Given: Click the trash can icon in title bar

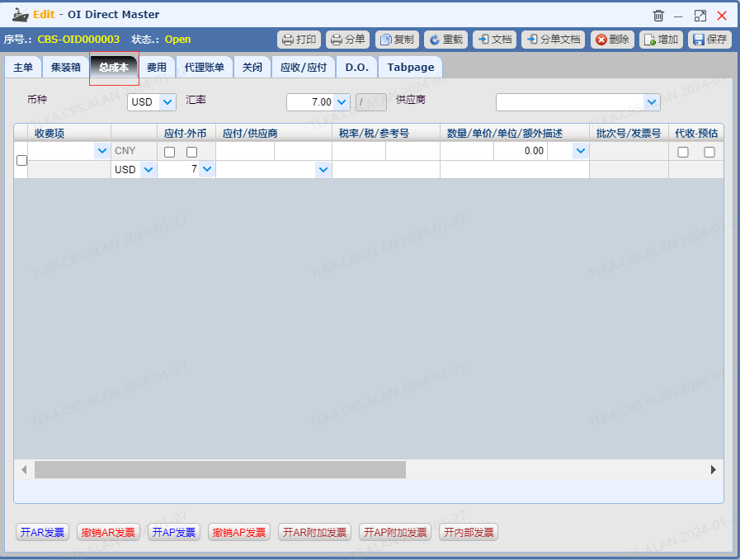Looking at the screenshot, I should pyautogui.click(x=658, y=16).
